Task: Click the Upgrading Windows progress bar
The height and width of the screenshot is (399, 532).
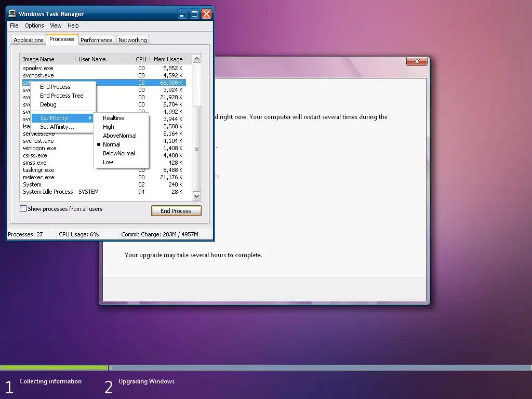Action: coord(320,367)
